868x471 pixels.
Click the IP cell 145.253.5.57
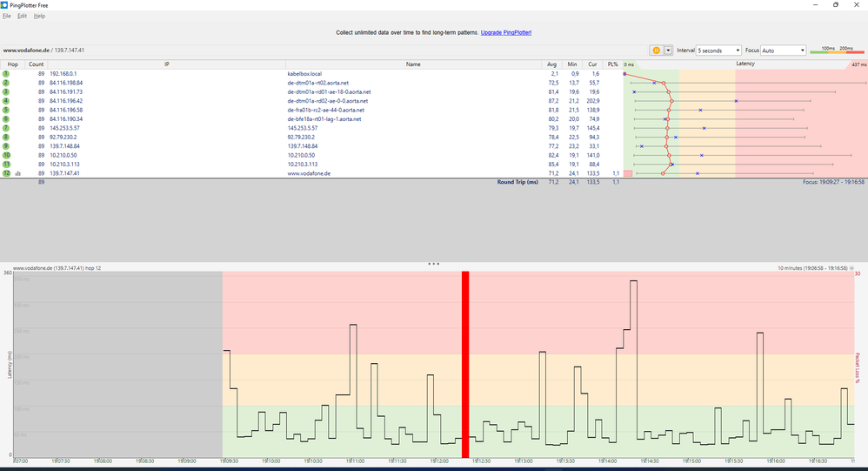click(64, 128)
